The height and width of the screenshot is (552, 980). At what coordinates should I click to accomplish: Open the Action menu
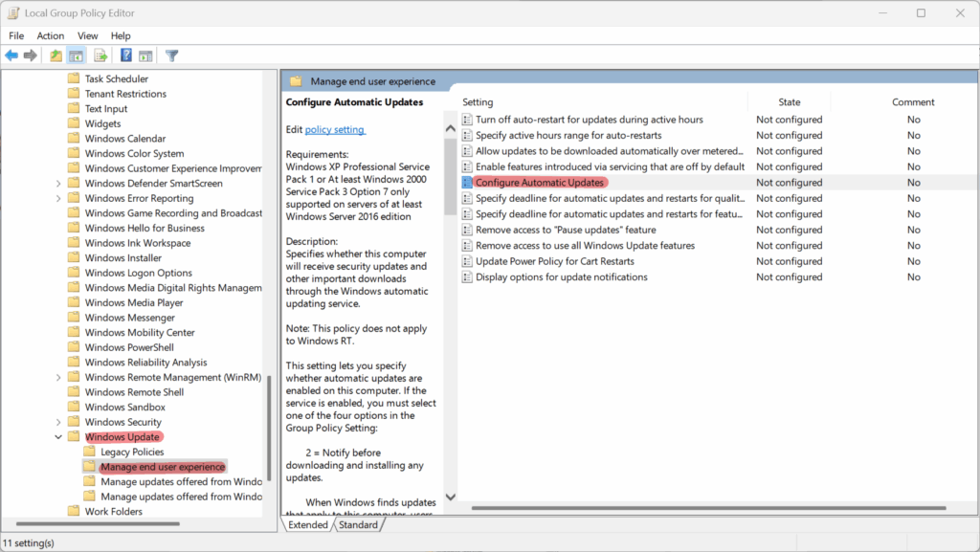click(x=51, y=35)
